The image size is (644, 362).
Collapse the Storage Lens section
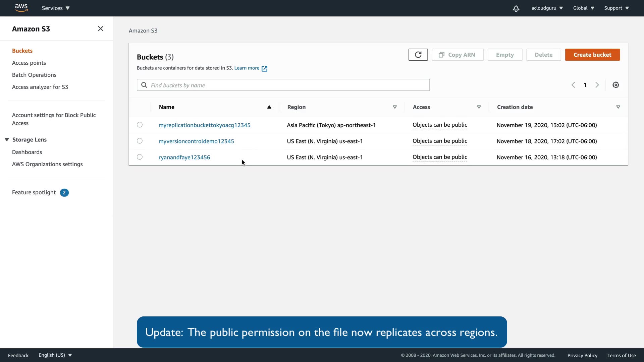pyautogui.click(x=7, y=140)
